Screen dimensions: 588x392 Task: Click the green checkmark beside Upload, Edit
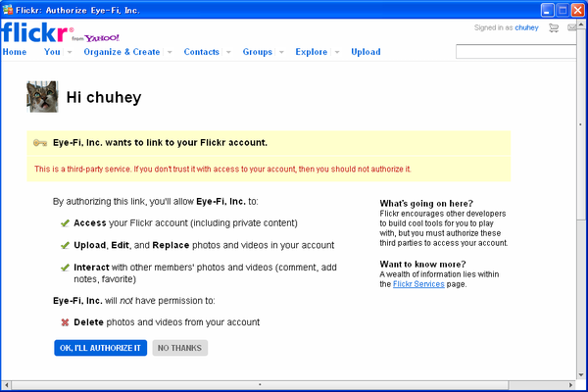pyautogui.click(x=65, y=245)
